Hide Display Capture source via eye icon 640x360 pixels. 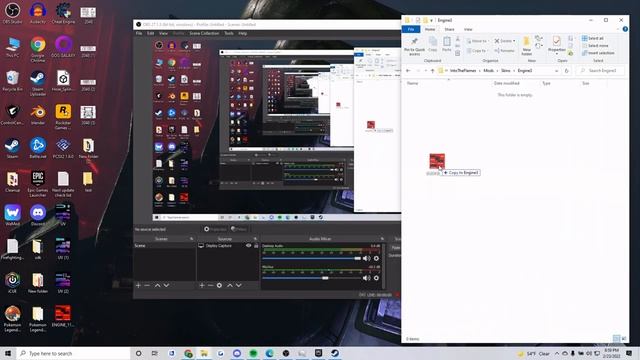click(248, 246)
